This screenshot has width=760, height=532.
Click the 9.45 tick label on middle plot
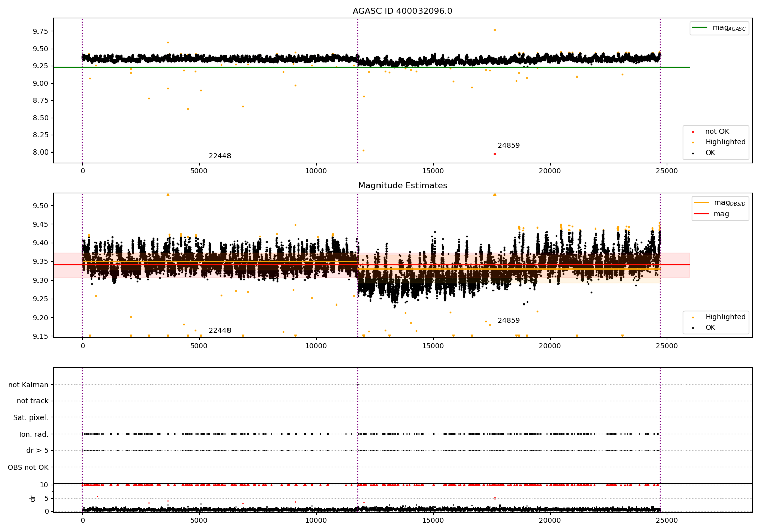40,224
